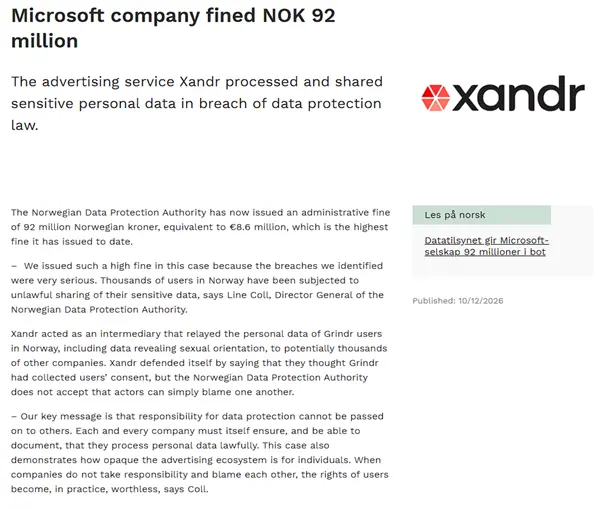Screen dimensions: 600x509
Task: Click the Published 10/12/2026 date text
Action: pos(458,301)
